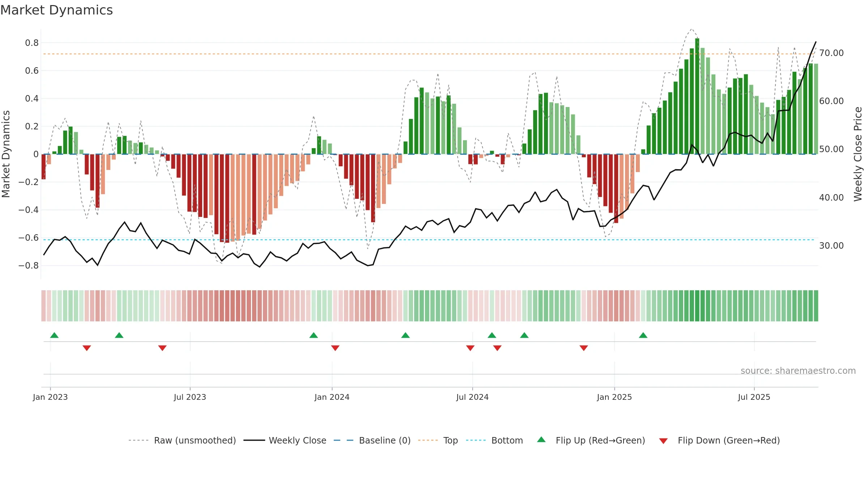
Task: Click the vertical Market Dynamics y-axis title
Action: point(6,154)
